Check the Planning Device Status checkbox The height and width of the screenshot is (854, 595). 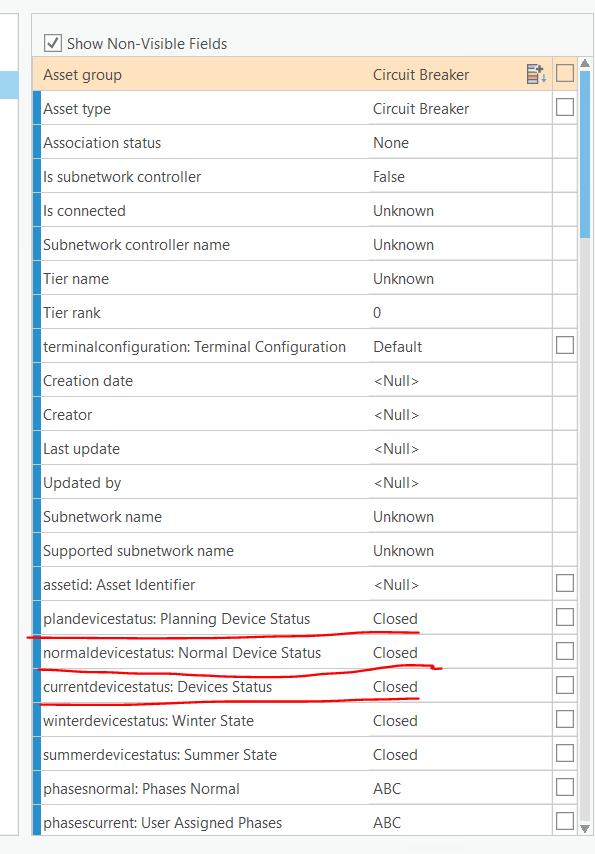click(565, 617)
